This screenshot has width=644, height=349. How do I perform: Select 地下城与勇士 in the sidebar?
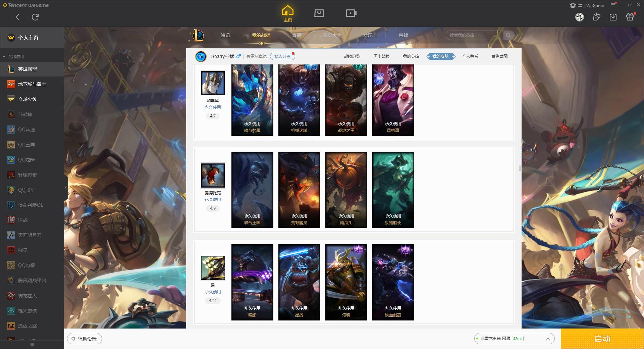click(x=32, y=84)
